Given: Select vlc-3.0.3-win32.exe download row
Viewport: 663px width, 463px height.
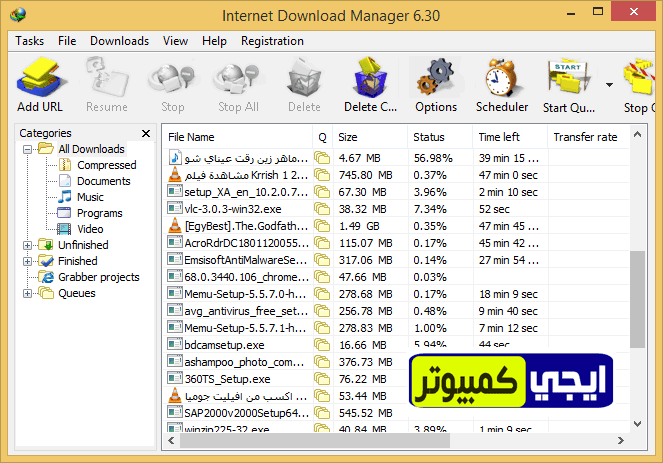Looking at the screenshot, I should 396,209.
